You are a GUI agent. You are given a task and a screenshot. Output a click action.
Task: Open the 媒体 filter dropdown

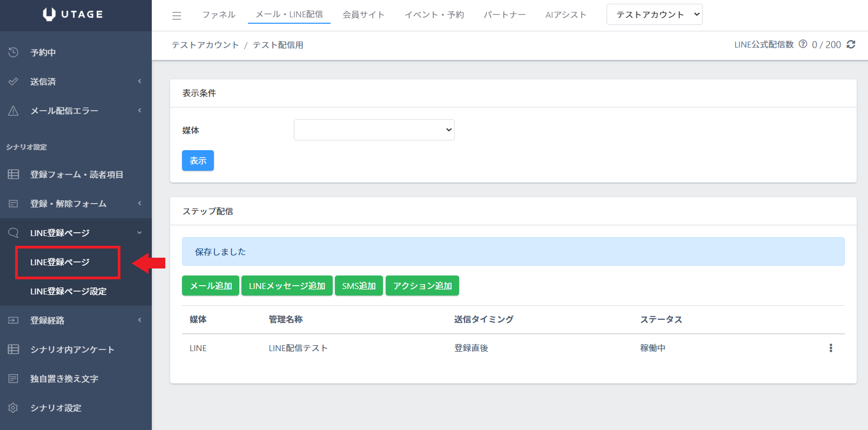pos(374,130)
